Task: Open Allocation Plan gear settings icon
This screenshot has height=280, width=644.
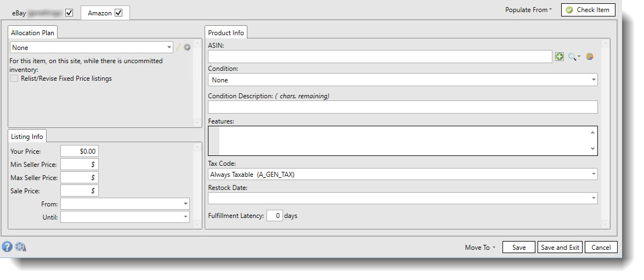Action: (x=188, y=48)
